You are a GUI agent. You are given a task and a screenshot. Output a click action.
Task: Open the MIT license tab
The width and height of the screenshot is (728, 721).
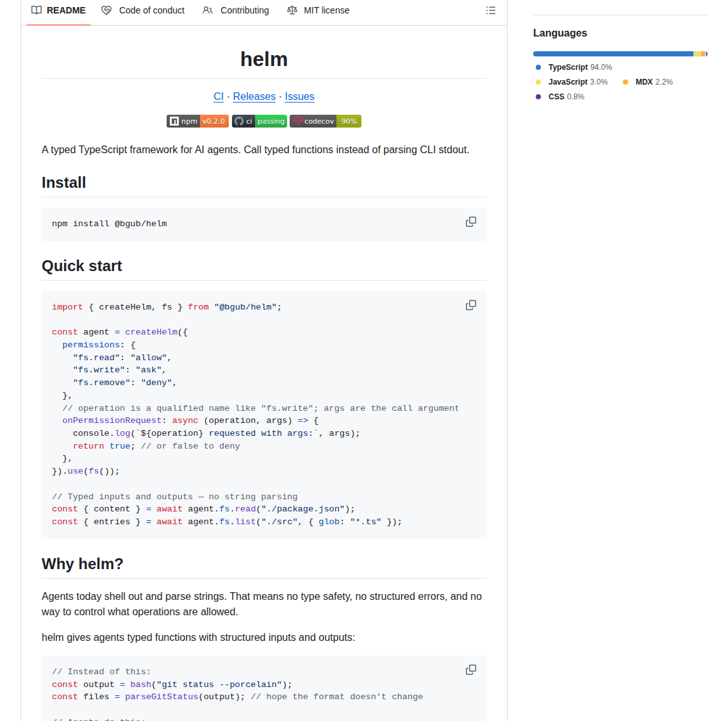(x=326, y=10)
